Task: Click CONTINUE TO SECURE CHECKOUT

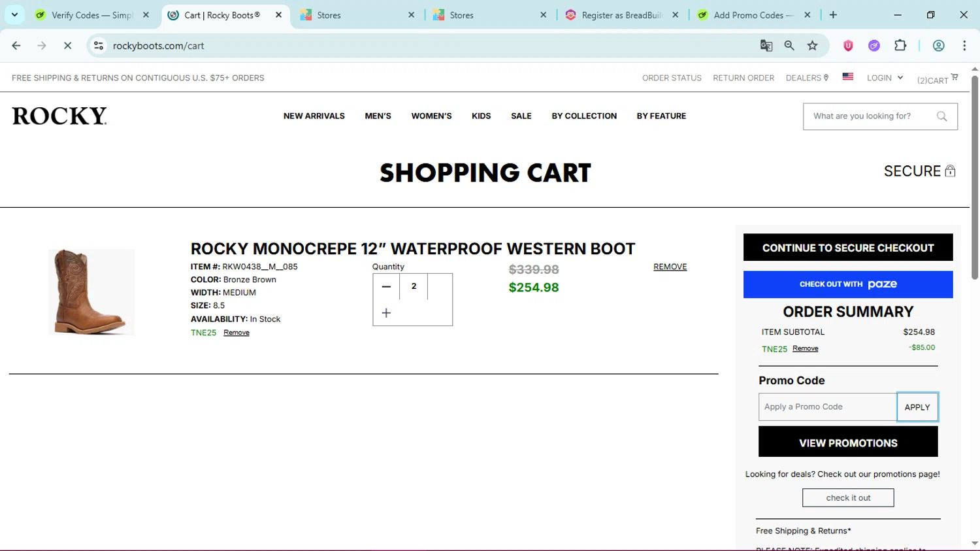Action: click(x=848, y=248)
